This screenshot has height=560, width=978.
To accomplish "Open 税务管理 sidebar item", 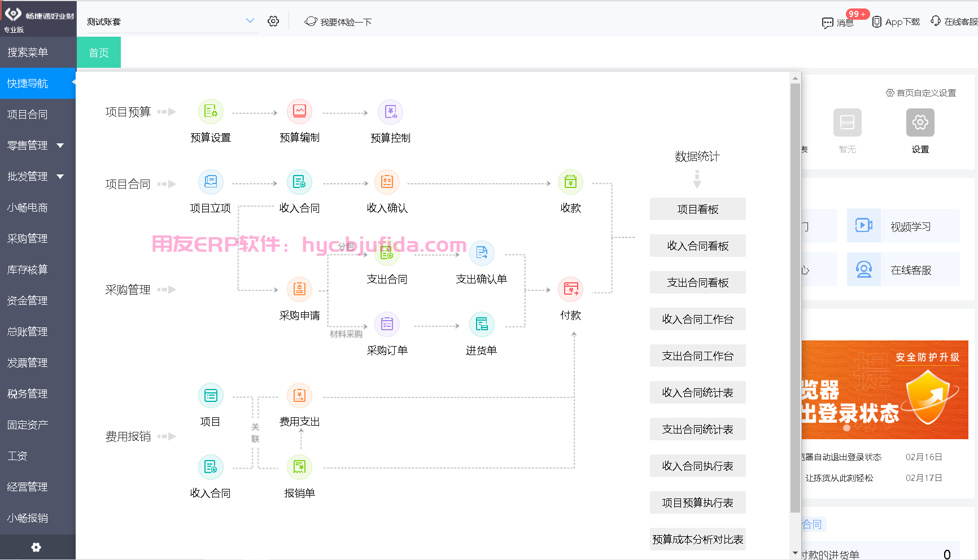I will point(38,394).
